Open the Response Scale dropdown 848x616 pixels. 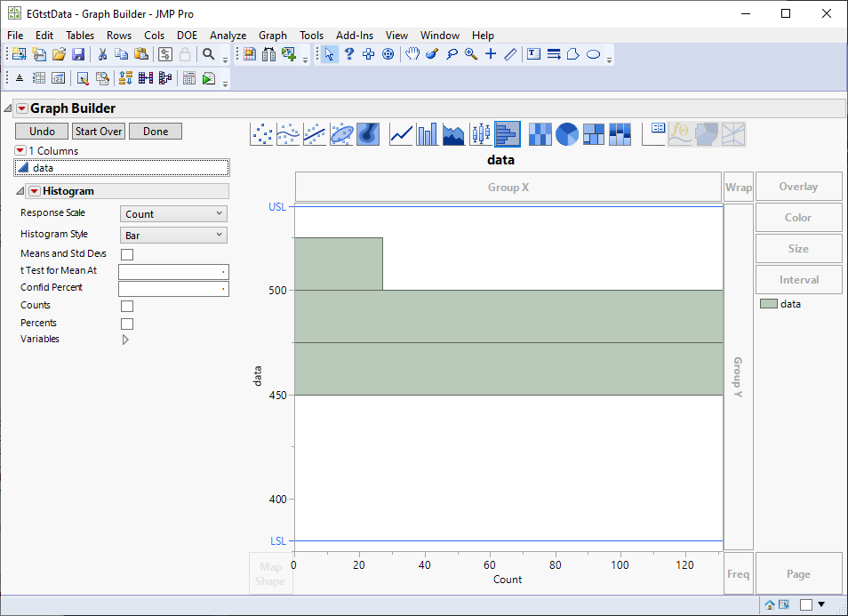[x=173, y=214]
